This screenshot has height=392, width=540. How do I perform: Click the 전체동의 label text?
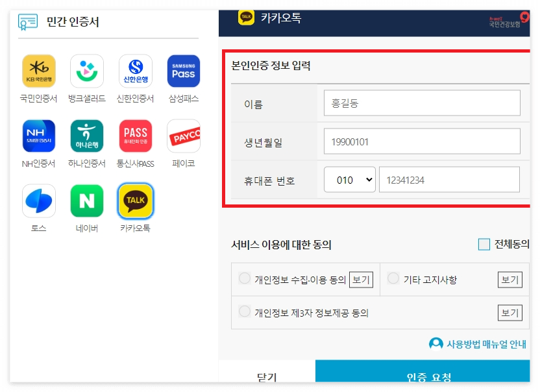511,244
